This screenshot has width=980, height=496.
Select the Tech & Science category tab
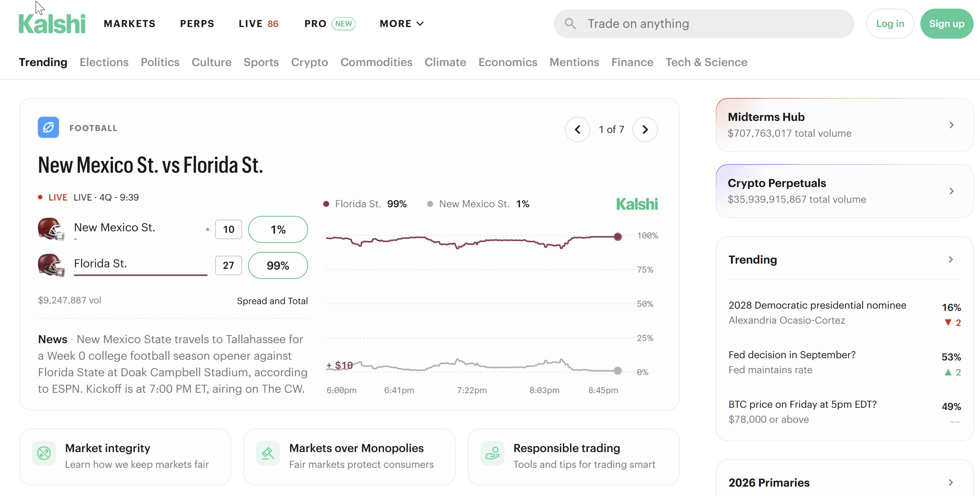click(706, 62)
